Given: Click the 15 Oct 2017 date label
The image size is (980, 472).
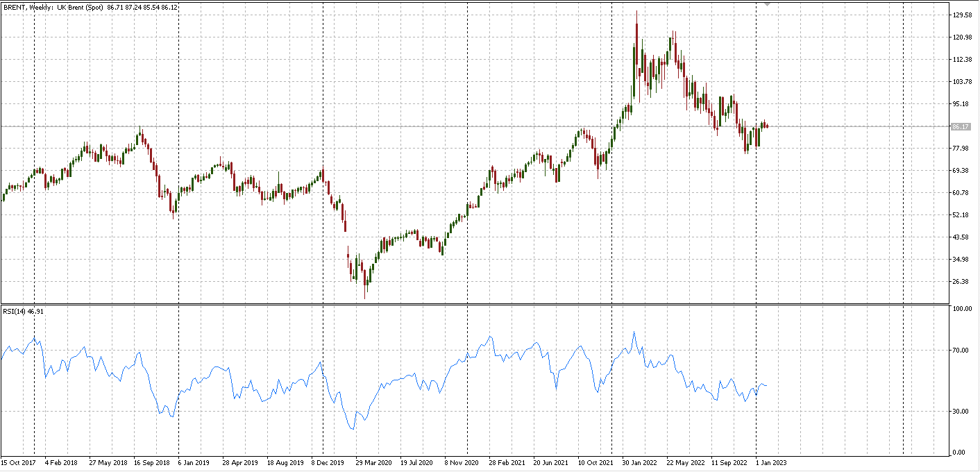Looking at the screenshot, I should [18, 462].
